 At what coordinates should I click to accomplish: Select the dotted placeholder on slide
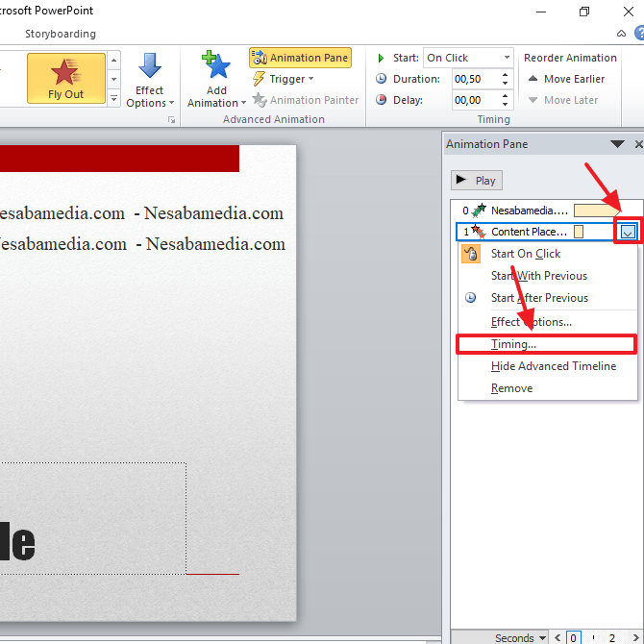[x=93, y=518]
